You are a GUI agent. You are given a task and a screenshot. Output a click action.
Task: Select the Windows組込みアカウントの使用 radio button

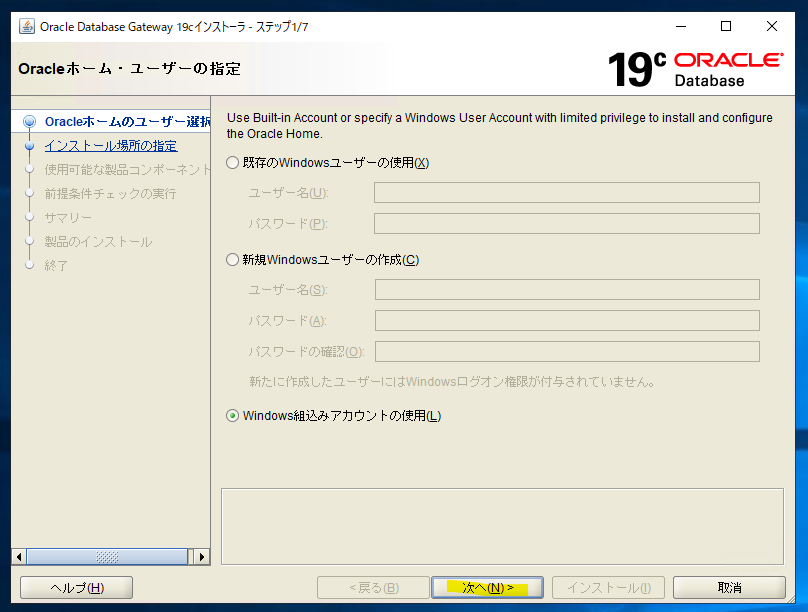tap(231, 415)
